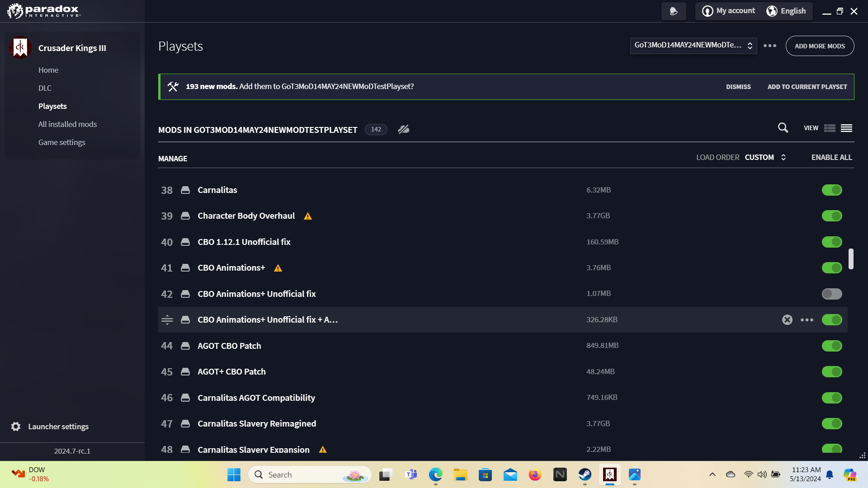Disable the AGOT+ CBO Patch toggle

[832, 372]
